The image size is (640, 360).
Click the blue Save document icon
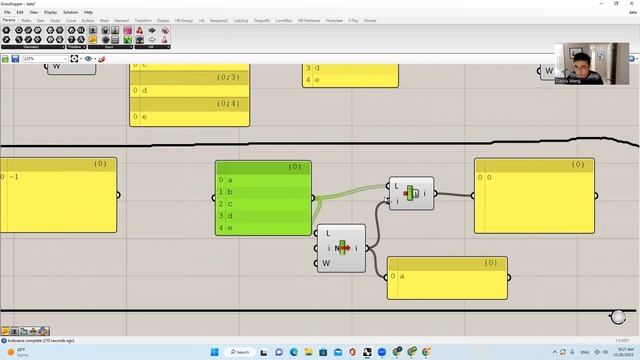15,59
